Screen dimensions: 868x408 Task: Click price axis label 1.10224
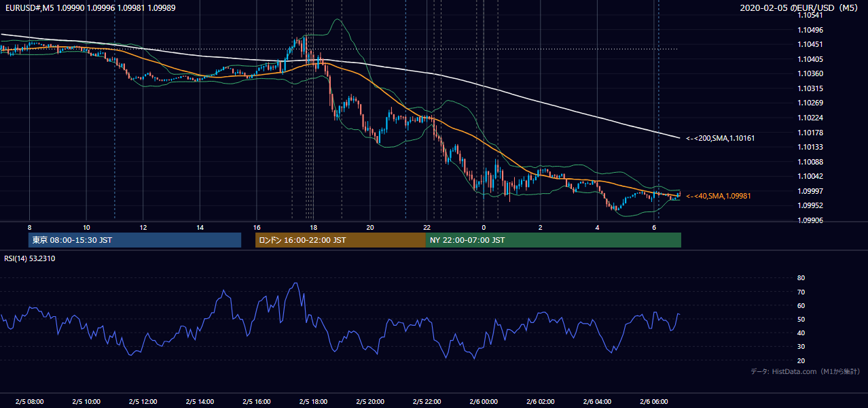810,118
